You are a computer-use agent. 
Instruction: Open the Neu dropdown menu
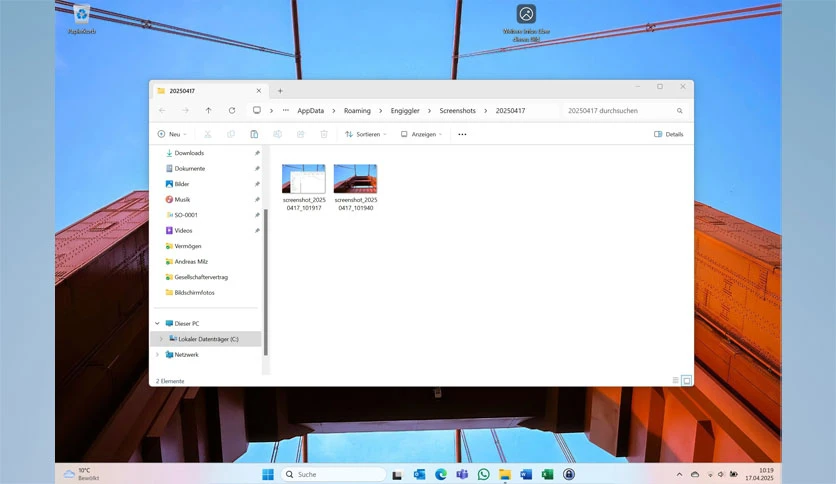172,134
